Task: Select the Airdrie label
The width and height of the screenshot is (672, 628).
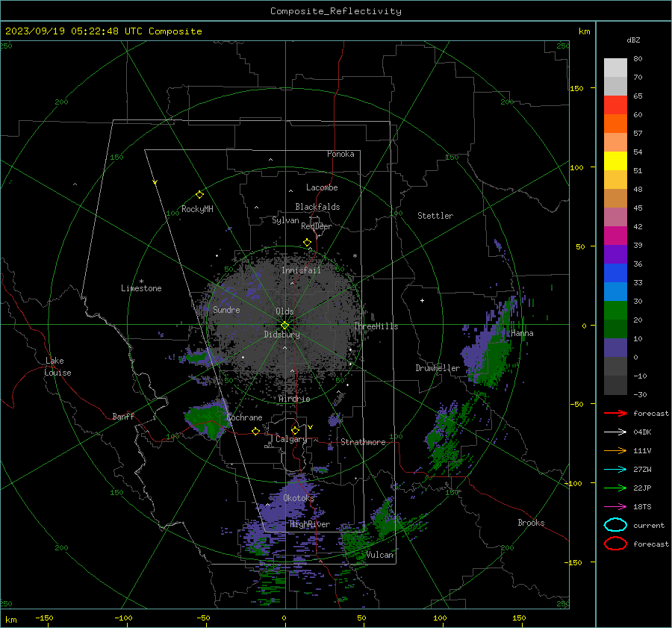Action: click(294, 399)
